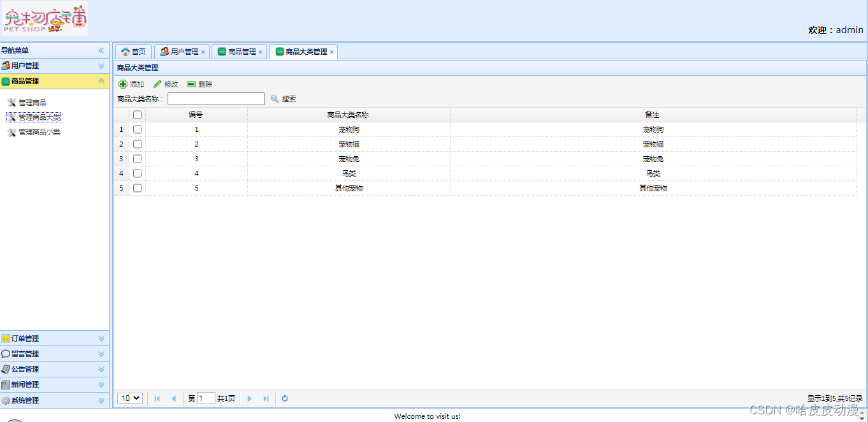Close the 用户管理 tab
The width and height of the screenshot is (868, 422).
tap(203, 52)
